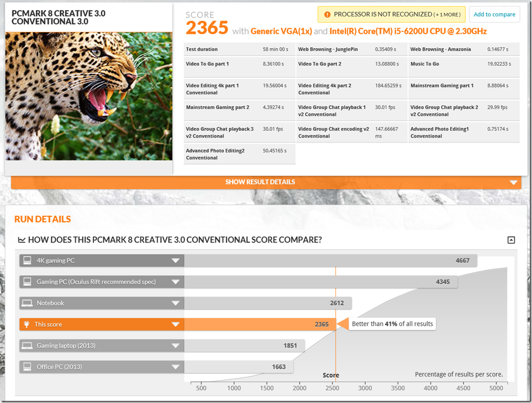Click the chart icon beside the comparison heading
The image size is (532, 403).
(x=22, y=240)
